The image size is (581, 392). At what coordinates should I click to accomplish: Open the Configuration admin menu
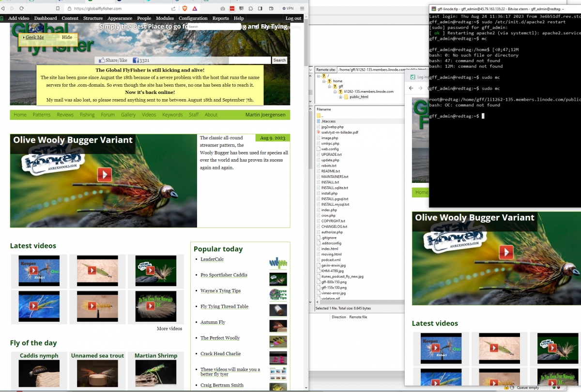coord(193,18)
